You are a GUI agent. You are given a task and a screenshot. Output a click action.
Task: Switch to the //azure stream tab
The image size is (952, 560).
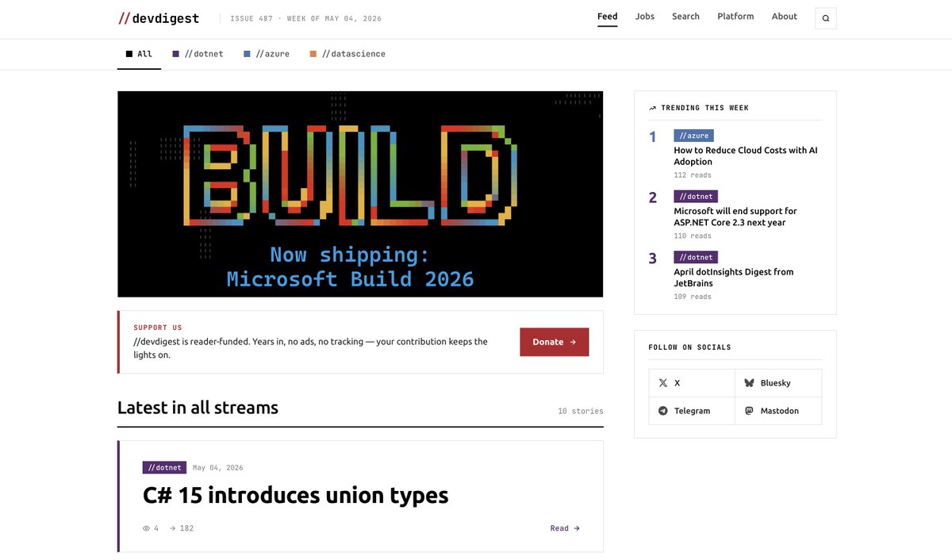267,54
